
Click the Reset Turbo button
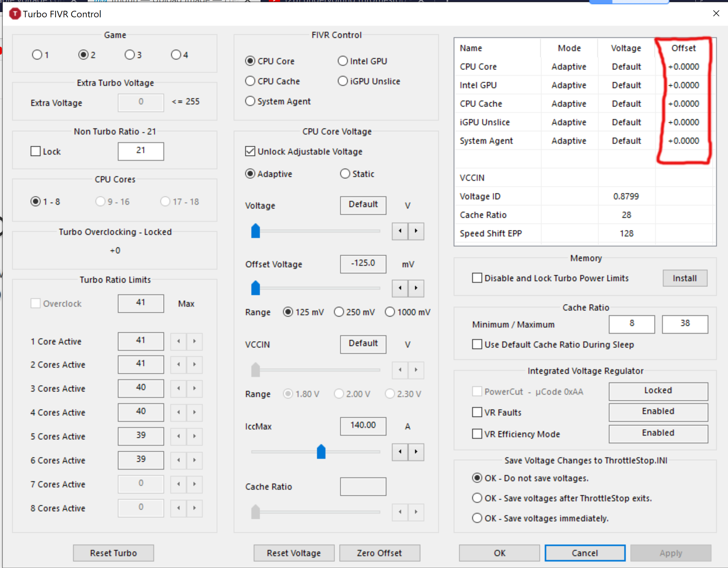(x=113, y=553)
